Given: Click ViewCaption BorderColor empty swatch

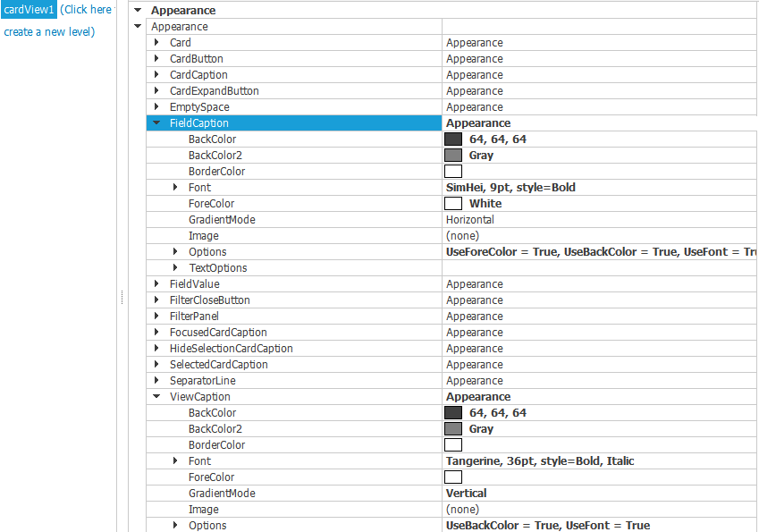Looking at the screenshot, I should coord(453,445).
